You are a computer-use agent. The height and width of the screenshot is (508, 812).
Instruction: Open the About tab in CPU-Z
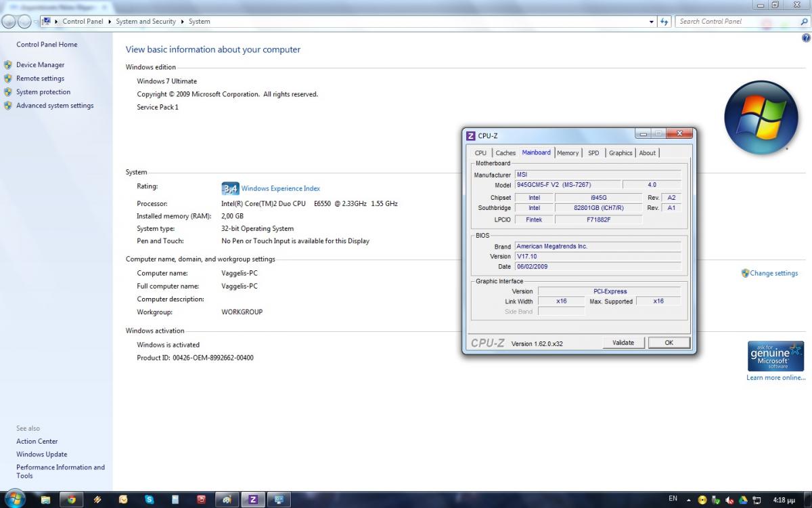pyautogui.click(x=648, y=153)
